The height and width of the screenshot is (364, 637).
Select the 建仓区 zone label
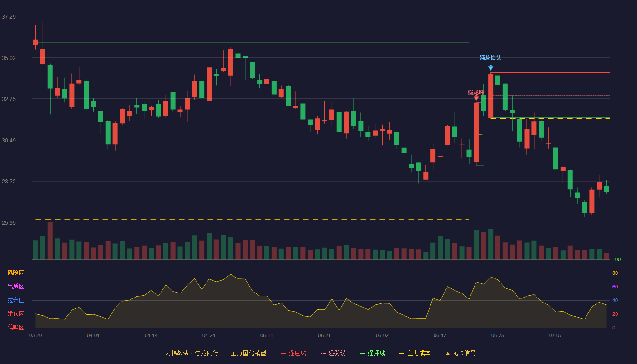point(15,314)
